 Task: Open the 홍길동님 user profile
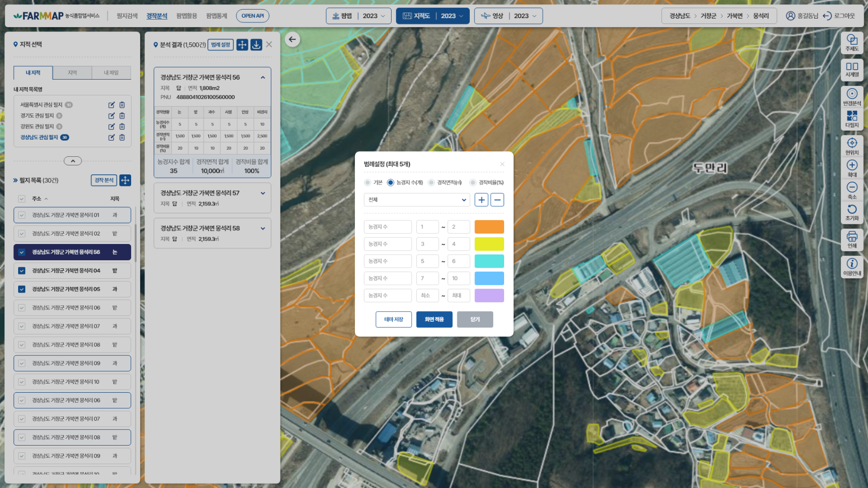(802, 16)
